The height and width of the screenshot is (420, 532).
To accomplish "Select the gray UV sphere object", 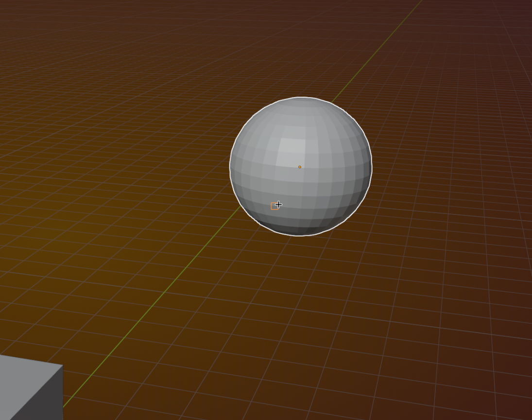I will pos(301,166).
